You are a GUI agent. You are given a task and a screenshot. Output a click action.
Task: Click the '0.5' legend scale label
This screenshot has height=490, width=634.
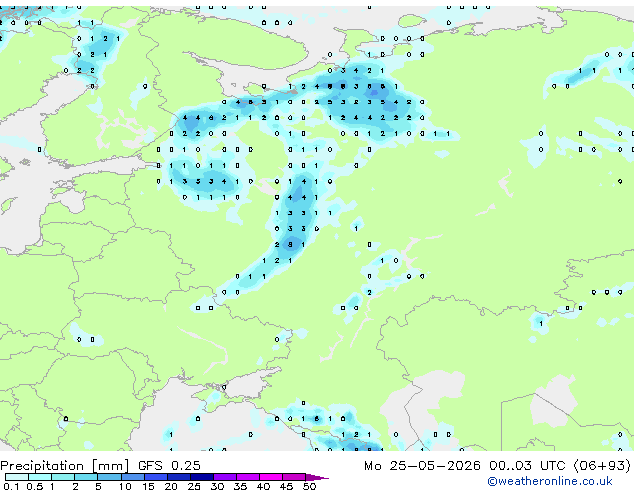35,486
